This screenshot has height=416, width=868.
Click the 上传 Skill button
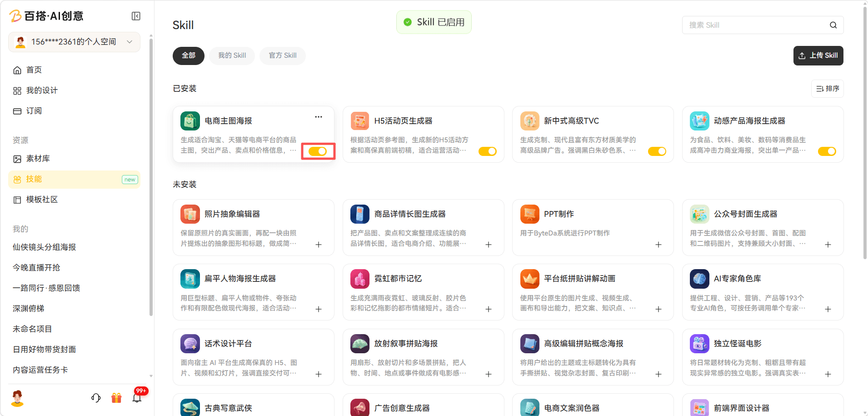[x=818, y=55]
